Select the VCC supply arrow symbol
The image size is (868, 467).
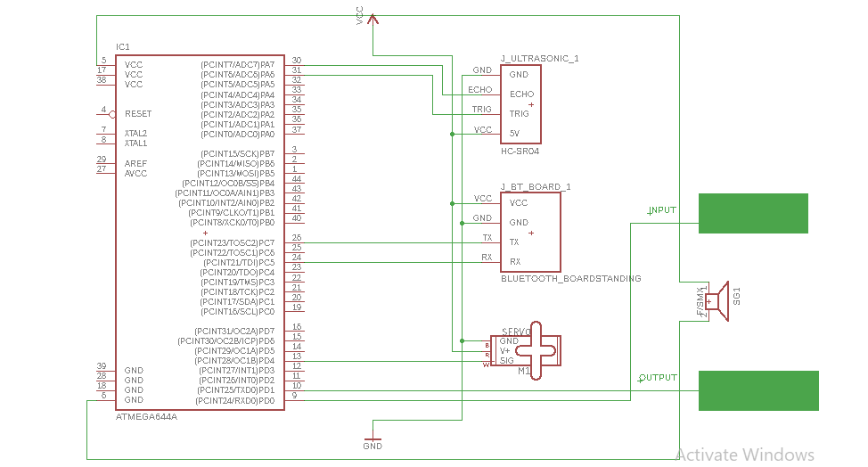[373, 20]
